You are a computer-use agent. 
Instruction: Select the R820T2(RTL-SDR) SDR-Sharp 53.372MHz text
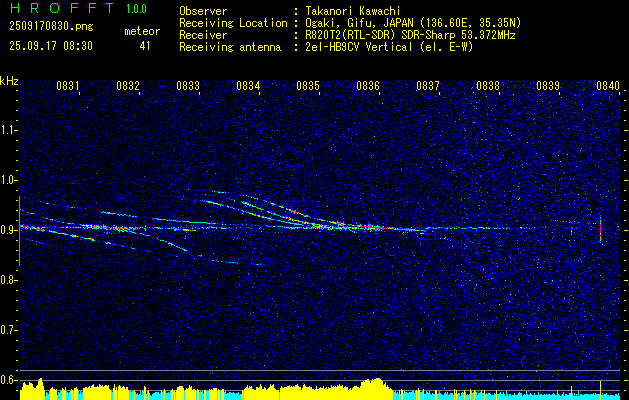pyautogui.click(x=410, y=35)
